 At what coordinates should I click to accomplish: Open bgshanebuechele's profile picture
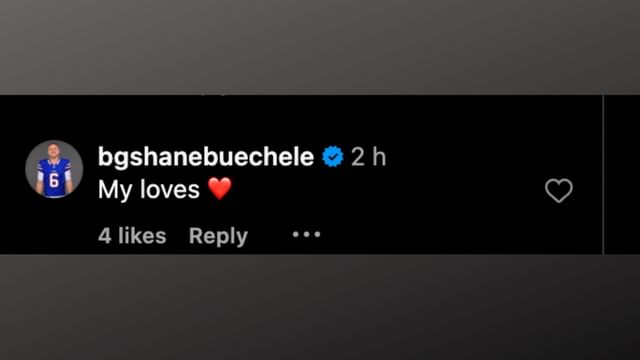pyautogui.click(x=54, y=169)
